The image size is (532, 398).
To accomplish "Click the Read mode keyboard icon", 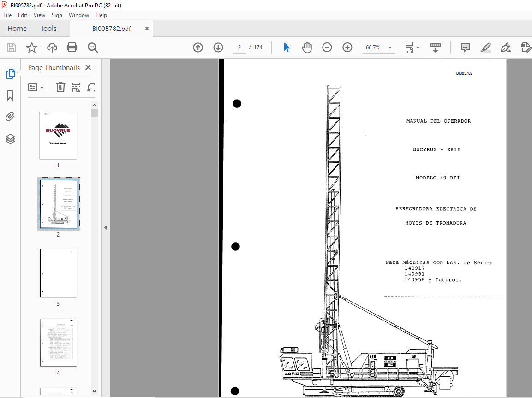I will [x=435, y=48].
